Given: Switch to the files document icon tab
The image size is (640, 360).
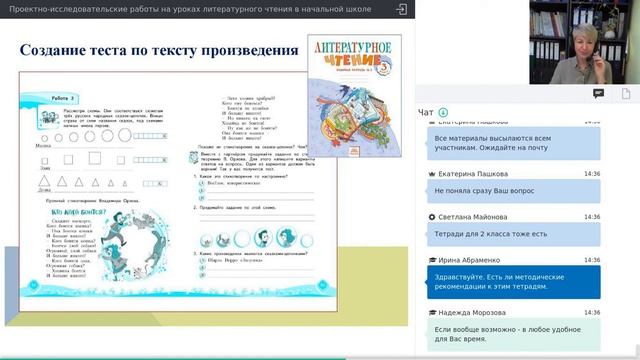Looking at the screenshot, I should point(626,93).
